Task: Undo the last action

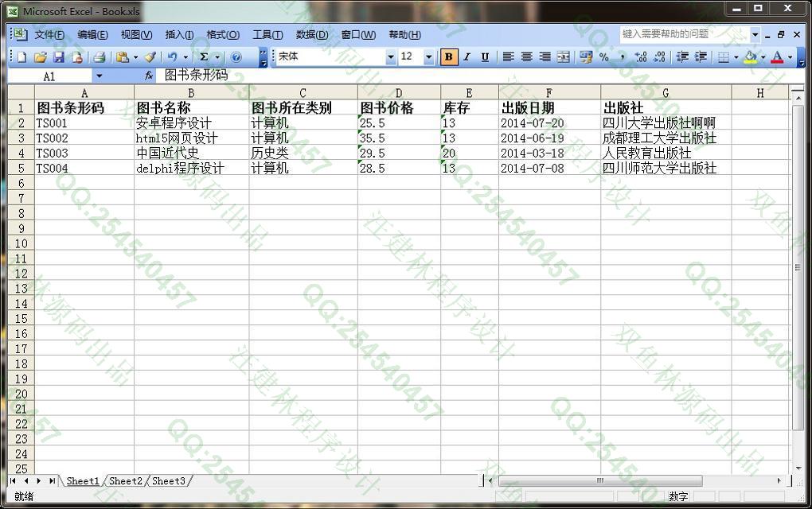Action: pos(173,57)
